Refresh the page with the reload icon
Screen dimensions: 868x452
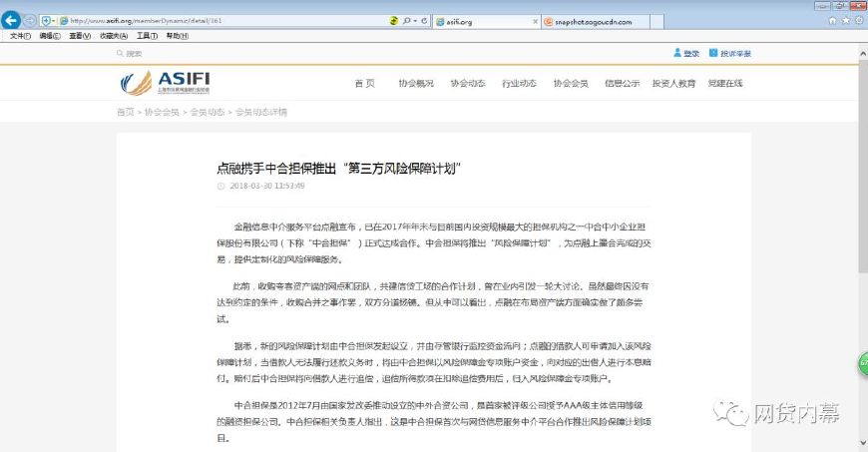424,21
